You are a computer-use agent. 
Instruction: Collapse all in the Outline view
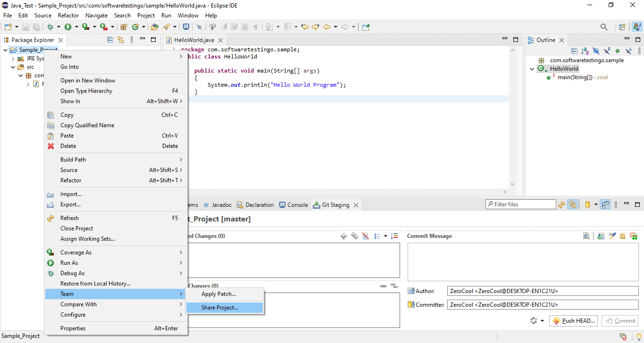pos(574,51)
